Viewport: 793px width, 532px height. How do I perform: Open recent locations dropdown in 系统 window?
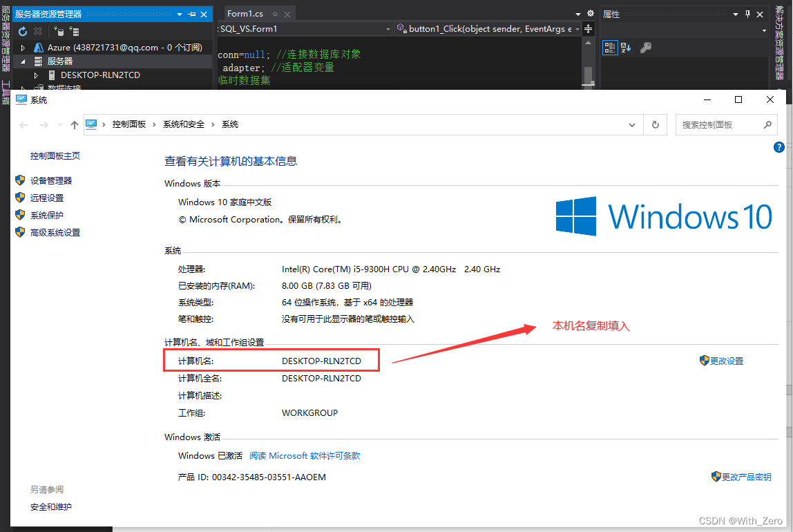[60, 125]
